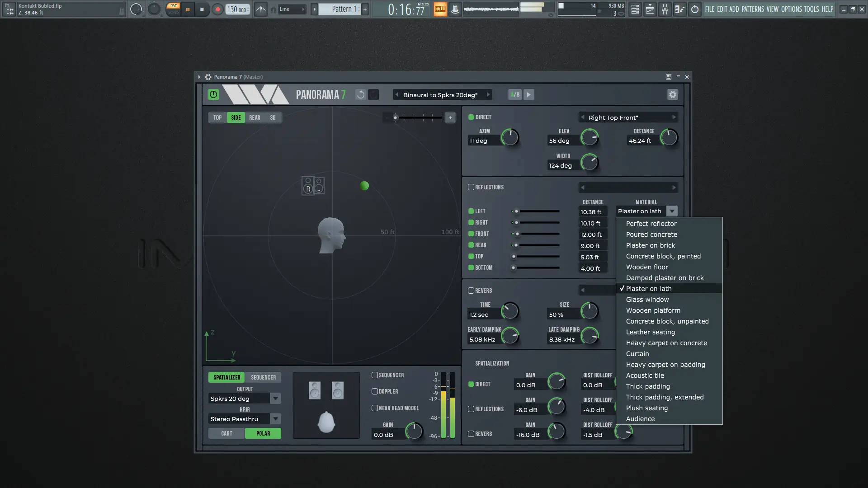Image resolution: width=868 pixels, height=488 pixels.
Task: Open Panorama 7 settings gear
Action: (x=672, y=94)
